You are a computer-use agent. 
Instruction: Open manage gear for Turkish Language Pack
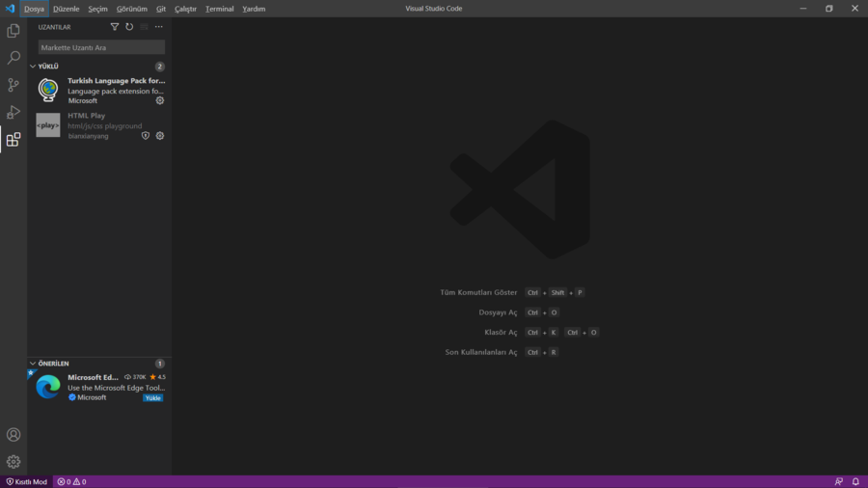[160, 100]
